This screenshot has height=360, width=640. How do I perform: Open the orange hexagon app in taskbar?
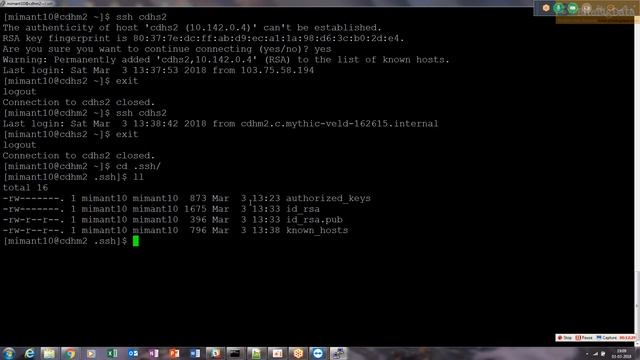[298, 353]
